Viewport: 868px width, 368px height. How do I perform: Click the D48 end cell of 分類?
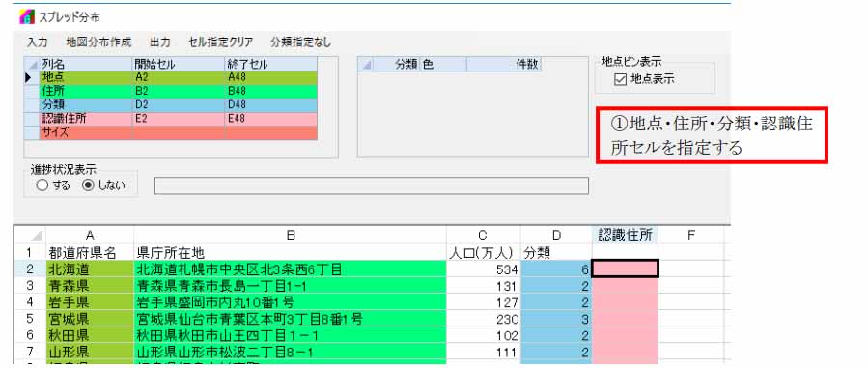[271, 104]
